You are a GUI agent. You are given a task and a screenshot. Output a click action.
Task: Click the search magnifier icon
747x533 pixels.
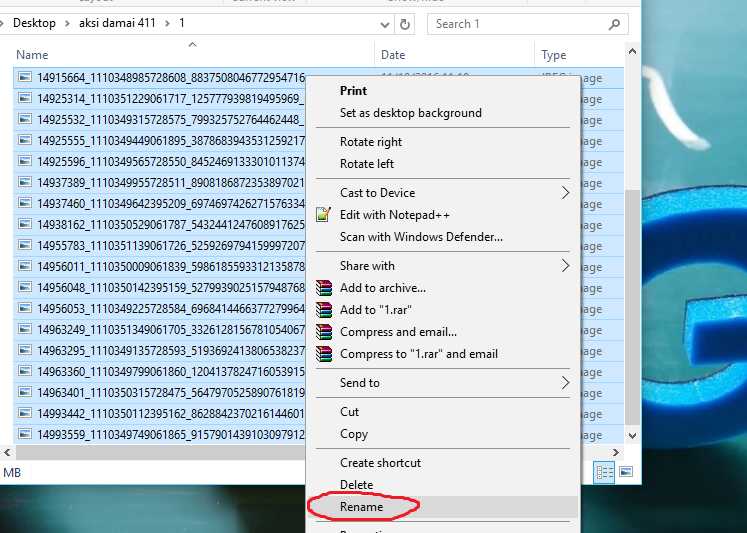(x=615, y=24)
